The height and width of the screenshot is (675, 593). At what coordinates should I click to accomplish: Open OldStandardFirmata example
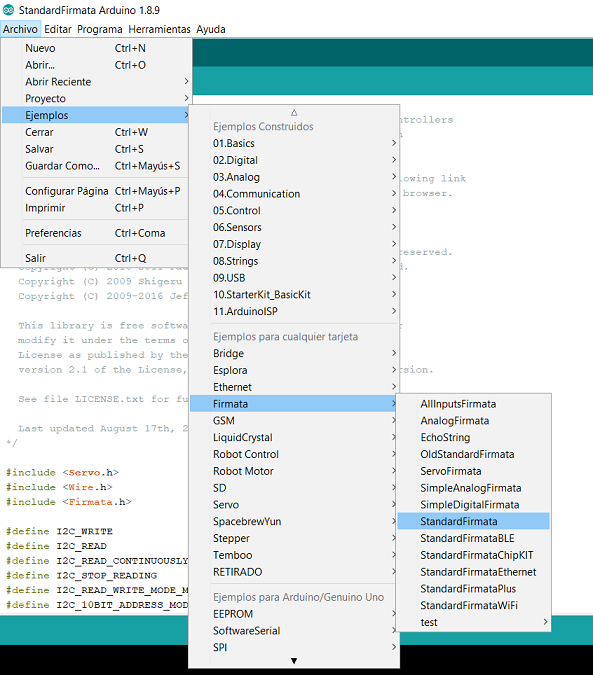(x=473, y=454)
